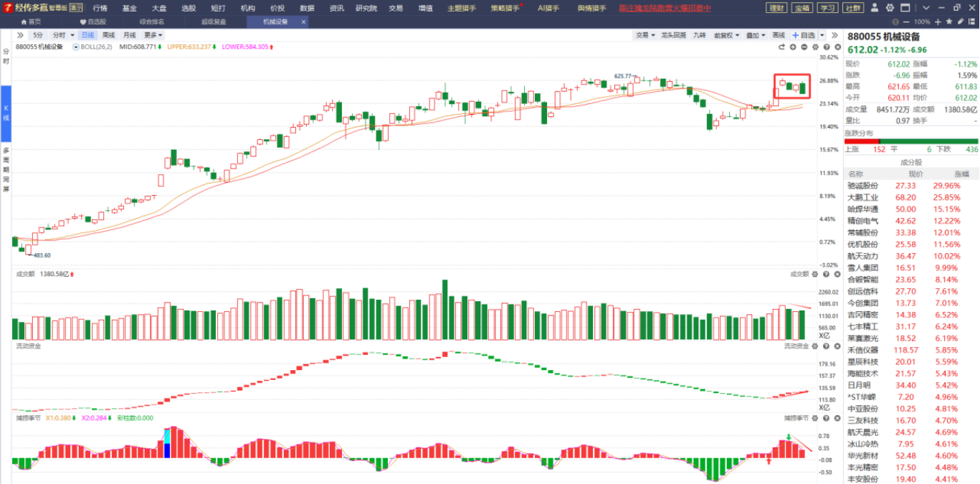Screen dimensions: 980x484
Task: Open settings gear for 成交额 panel
Action: pyautogui.click(x=815, y=274)
